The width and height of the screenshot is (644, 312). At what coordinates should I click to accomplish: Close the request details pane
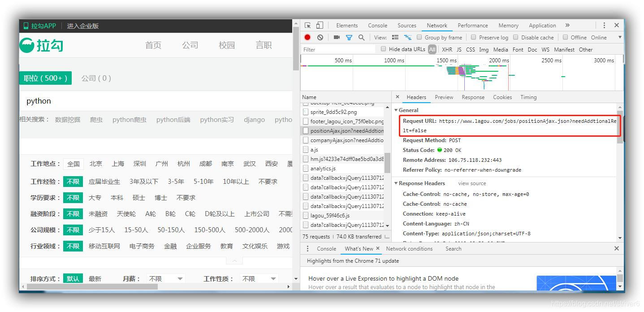(x=397, y=97)
